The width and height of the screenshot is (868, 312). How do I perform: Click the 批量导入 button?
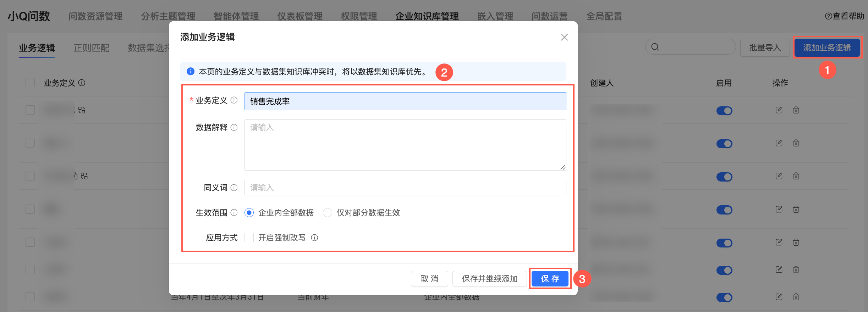coord(765,48)
